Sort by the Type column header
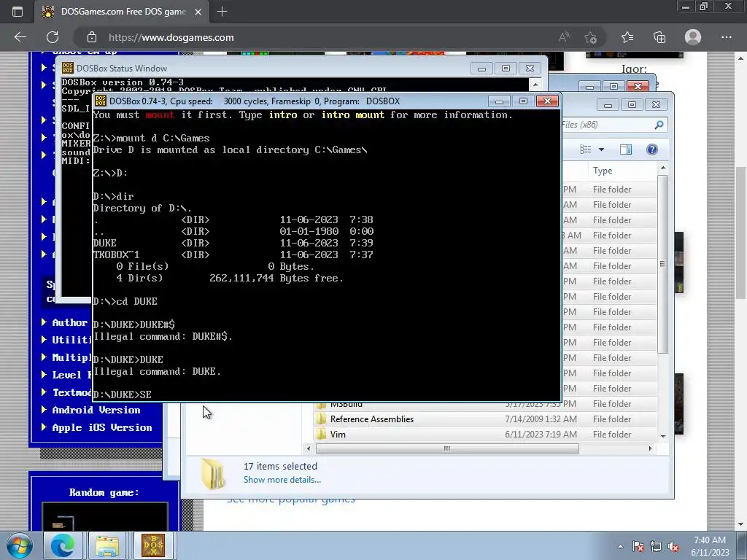 pos(602,171)
